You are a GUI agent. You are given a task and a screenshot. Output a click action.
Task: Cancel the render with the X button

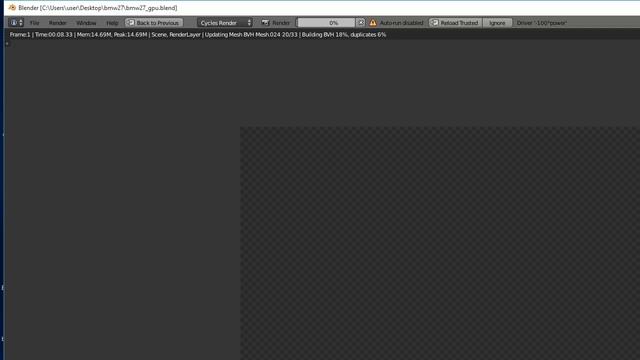click(361, 22)
